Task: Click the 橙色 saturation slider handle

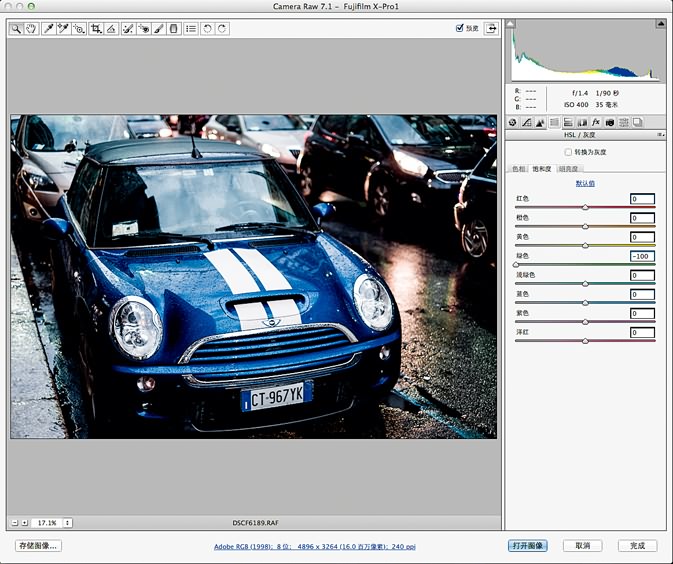Action: (585, 226)
